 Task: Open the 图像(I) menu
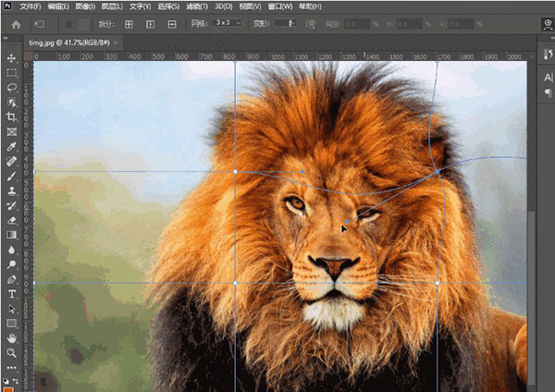click(85, 6)
